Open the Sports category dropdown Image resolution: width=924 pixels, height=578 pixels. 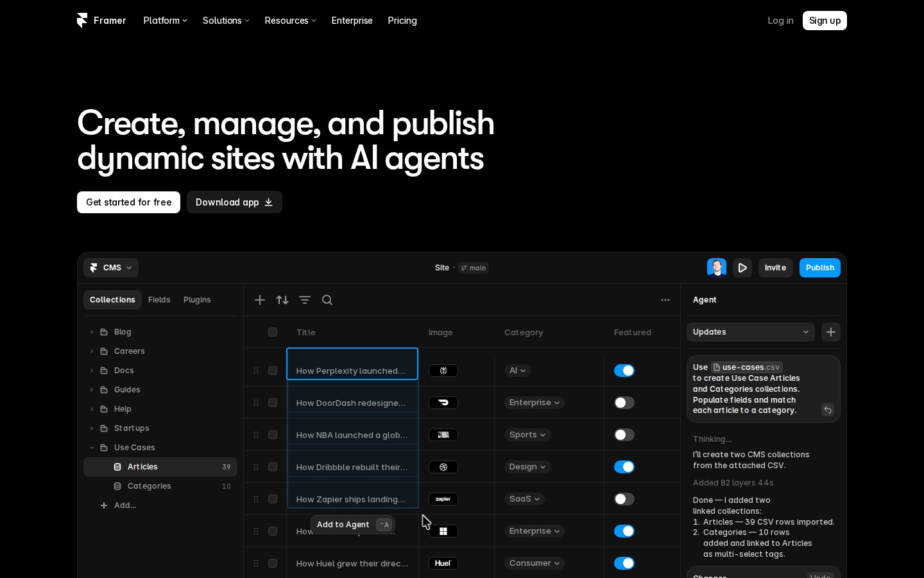coord(527,435)
